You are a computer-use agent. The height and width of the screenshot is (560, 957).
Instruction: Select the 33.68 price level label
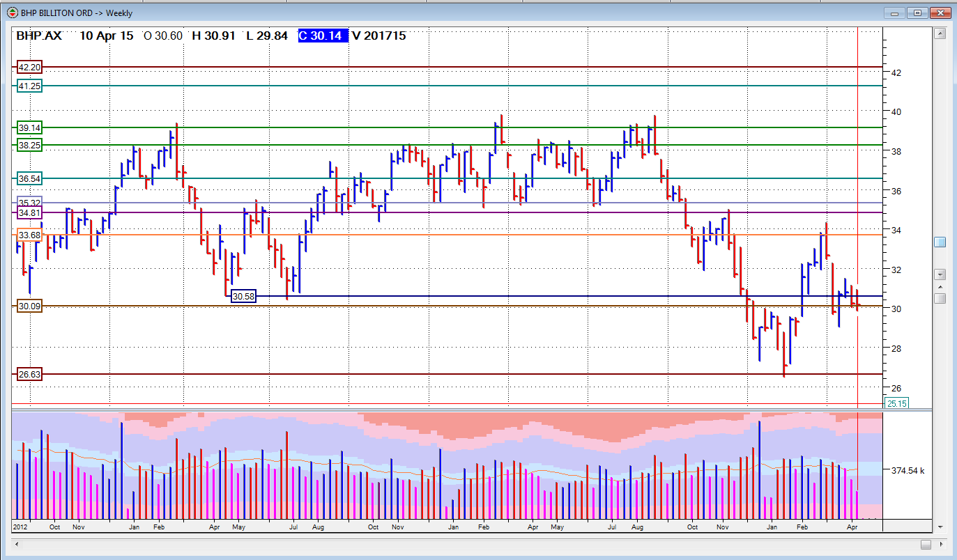[x=29, y=235]
